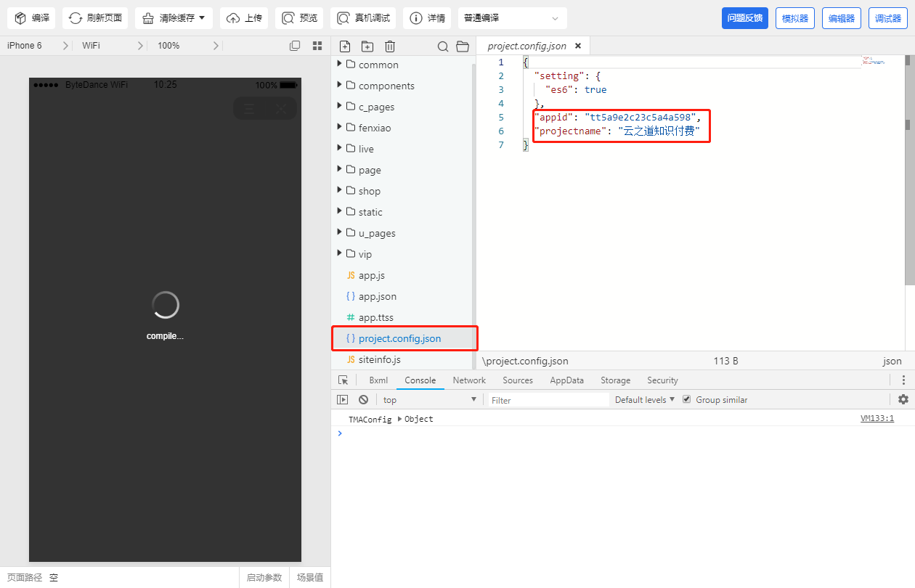
Task: Switch to the Network tab
Action: (469, 380)
